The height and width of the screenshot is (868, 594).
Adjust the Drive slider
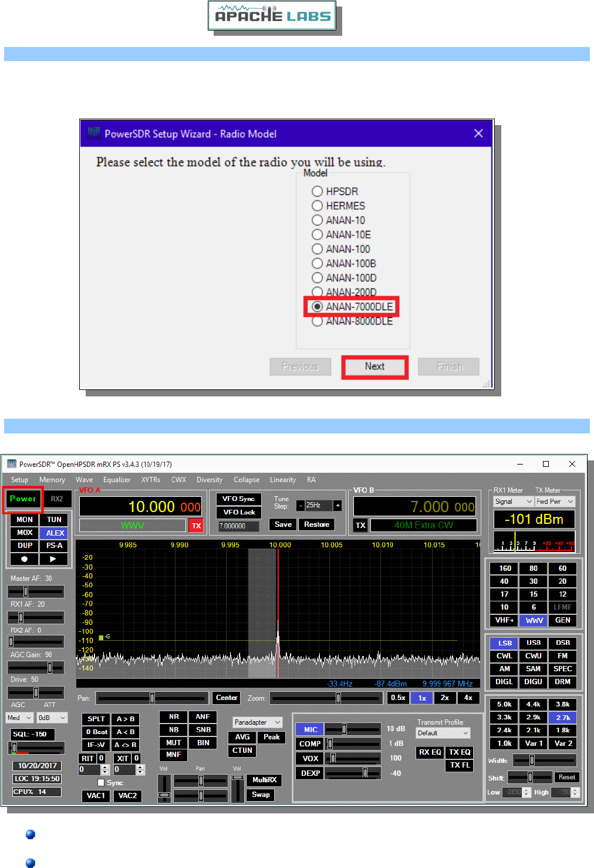36,692
